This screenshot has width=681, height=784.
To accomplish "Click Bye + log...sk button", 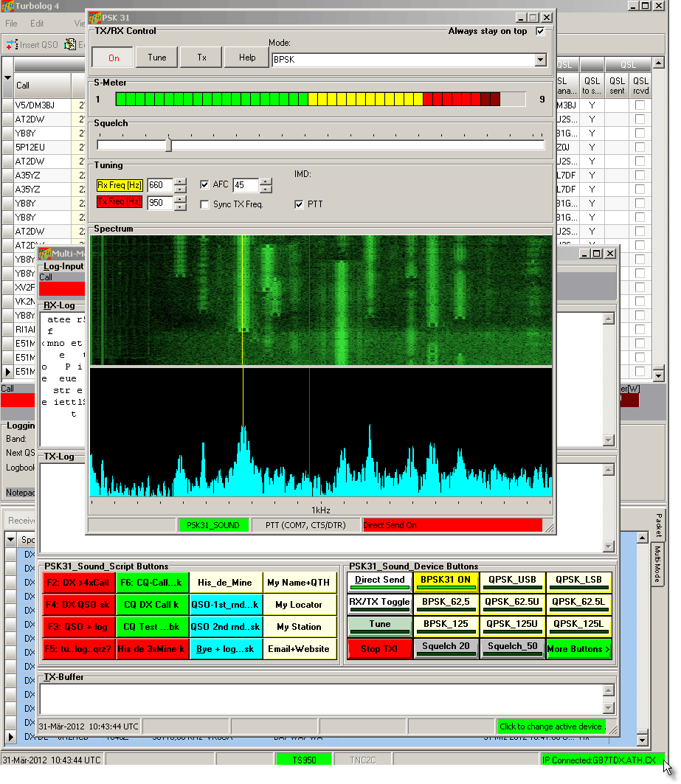I will pos(226,649).
